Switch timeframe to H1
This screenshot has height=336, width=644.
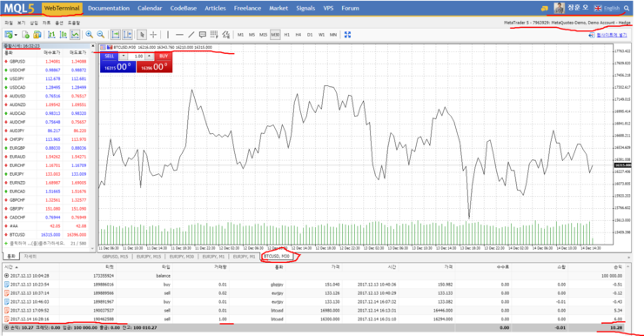pyautogui.click(x=286, y=35)
